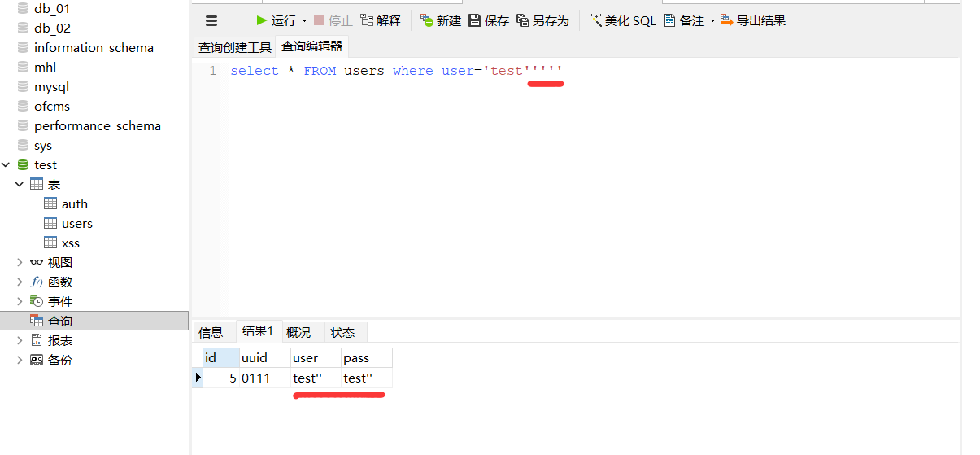Click the sys database icon

(23, 145)
